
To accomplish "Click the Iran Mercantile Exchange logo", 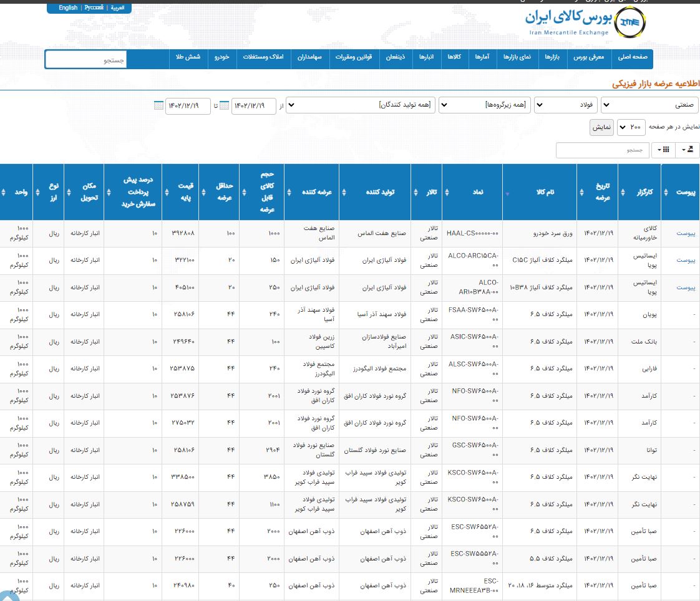I will point(585,22).
